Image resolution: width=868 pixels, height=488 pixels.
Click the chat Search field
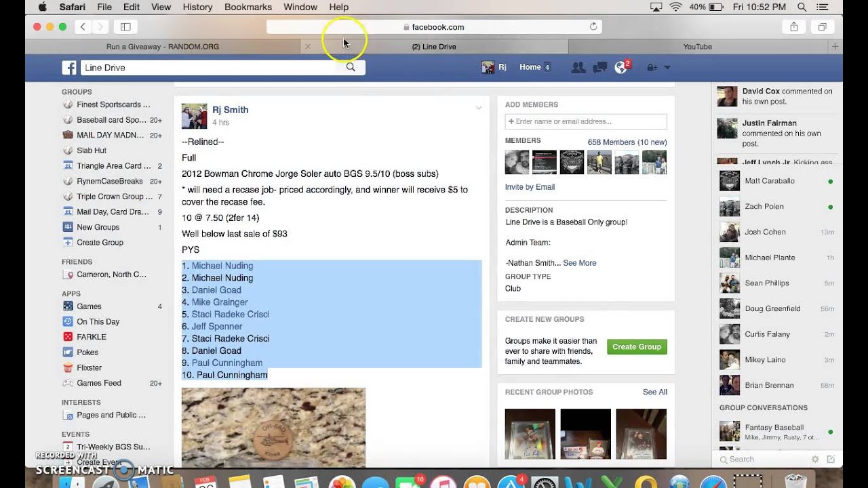pyautogui.click(x=763, y=459)
